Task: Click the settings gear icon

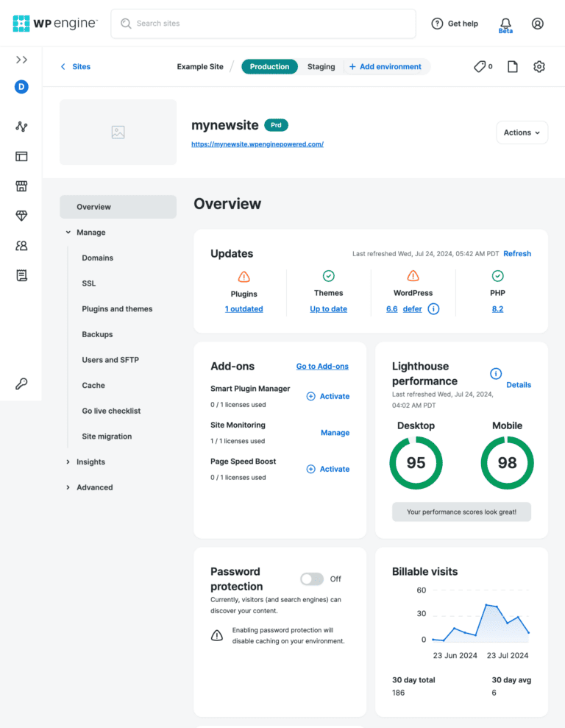Action: pos(539,67)
